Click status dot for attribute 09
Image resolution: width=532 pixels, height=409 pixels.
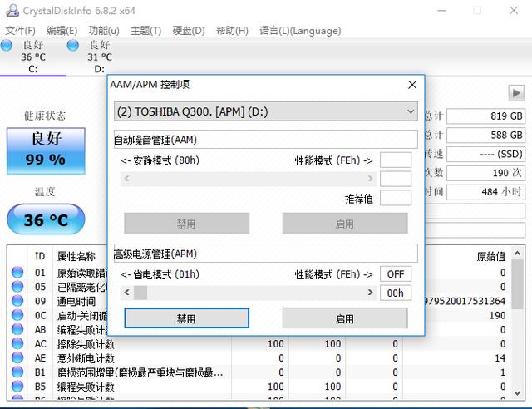click(x=17, y=301)
